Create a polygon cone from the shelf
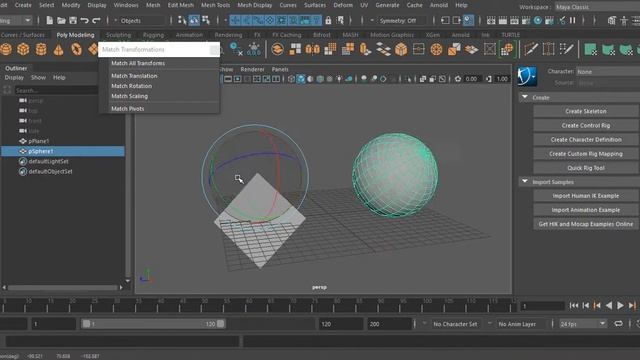Screen dimensions: 640x360 click(x=59, y=49)
